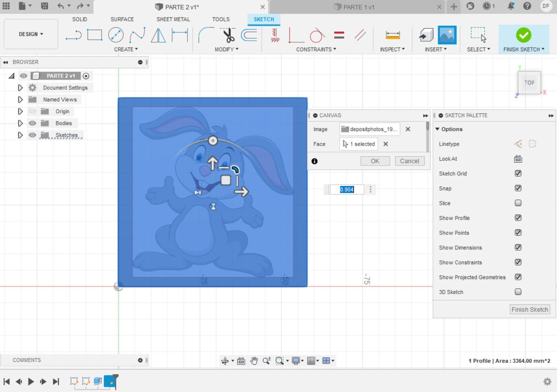Select the Trim scissors tool

click(228, 35)
